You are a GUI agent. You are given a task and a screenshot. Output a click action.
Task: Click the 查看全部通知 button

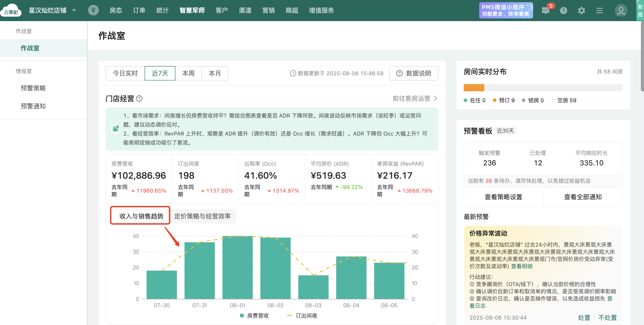click(x=583, y=197)
